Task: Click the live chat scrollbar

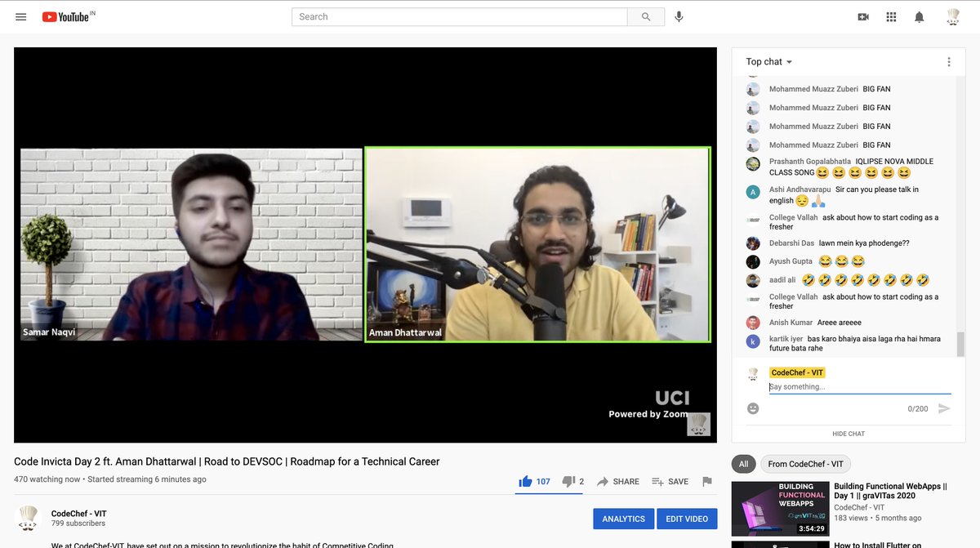Action: (960, 344)
